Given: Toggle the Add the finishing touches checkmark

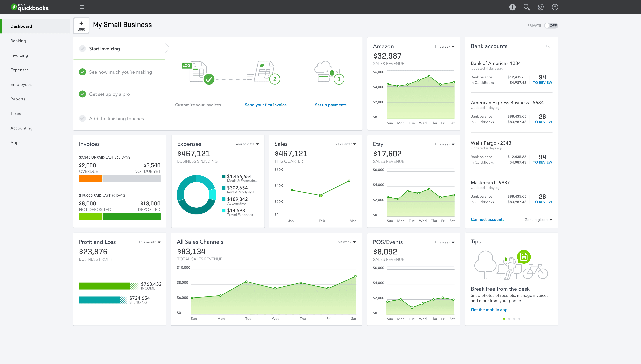Looking at the screenshot, I should (82, 119).
